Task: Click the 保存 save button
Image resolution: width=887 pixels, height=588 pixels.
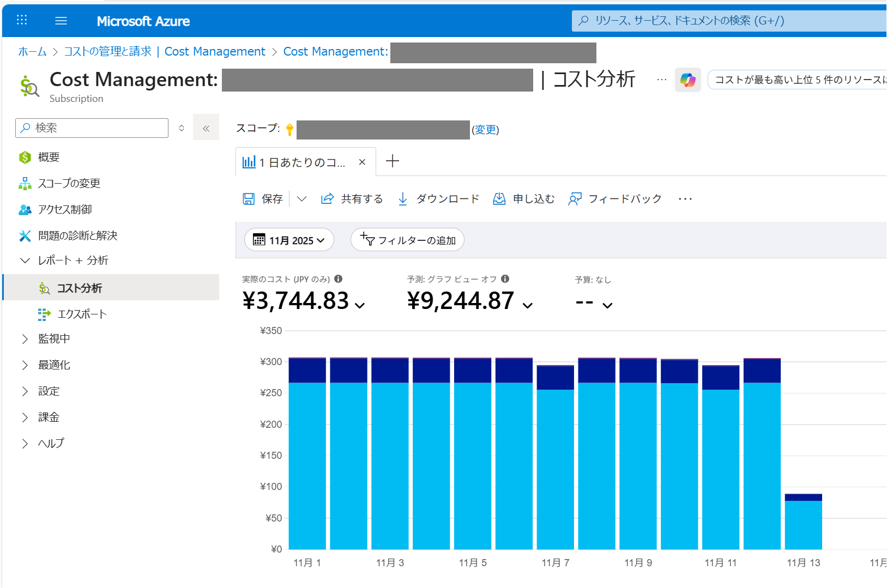Action: (x=263, y=199)
